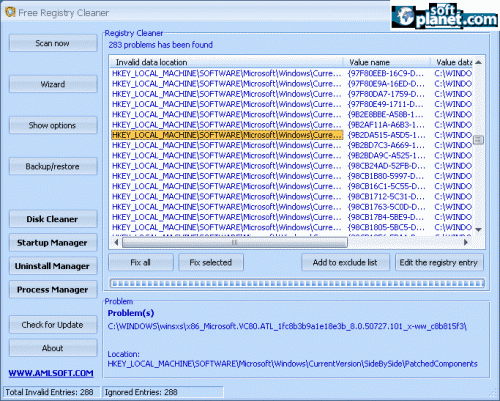
Task: Click scroll up arrow of results list
Action: (x=479, y=62)
